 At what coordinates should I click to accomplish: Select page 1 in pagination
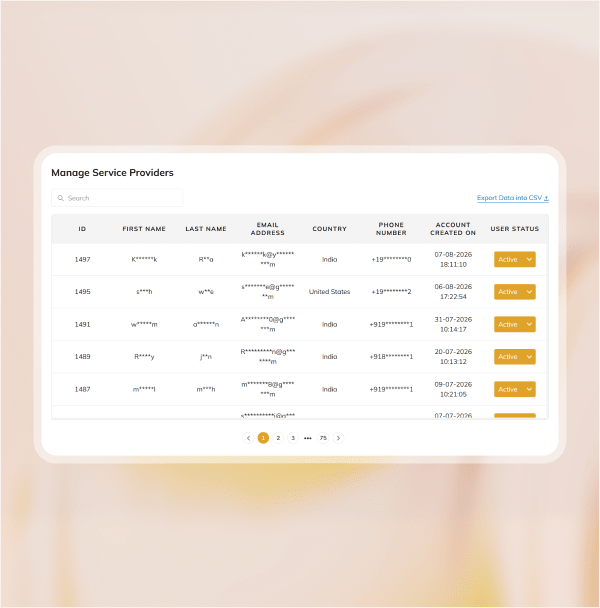coord(263,438)
